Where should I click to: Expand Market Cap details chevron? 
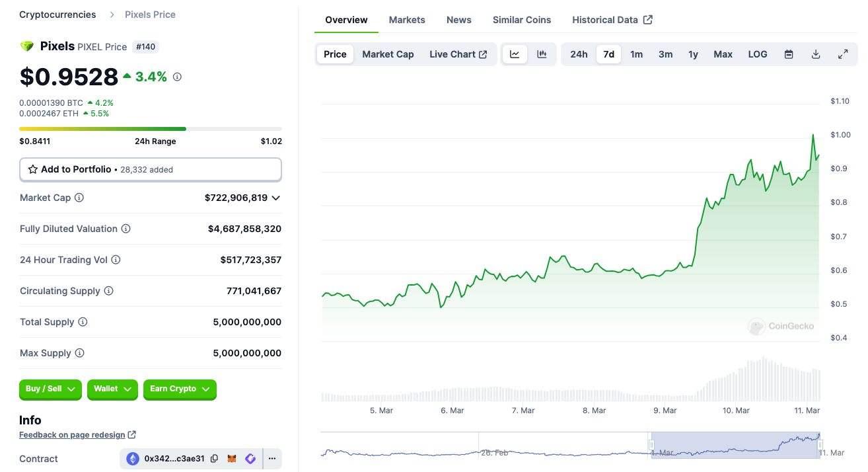point(275,198)
